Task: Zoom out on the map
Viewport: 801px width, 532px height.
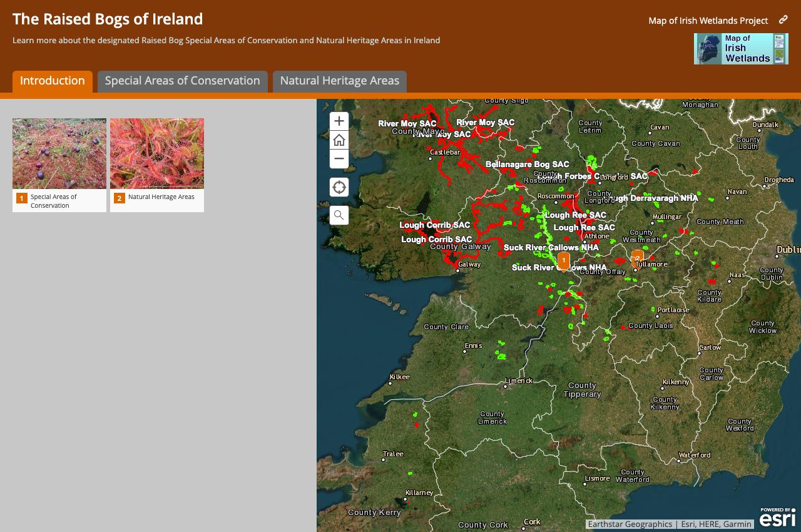Action: point(339,159)
